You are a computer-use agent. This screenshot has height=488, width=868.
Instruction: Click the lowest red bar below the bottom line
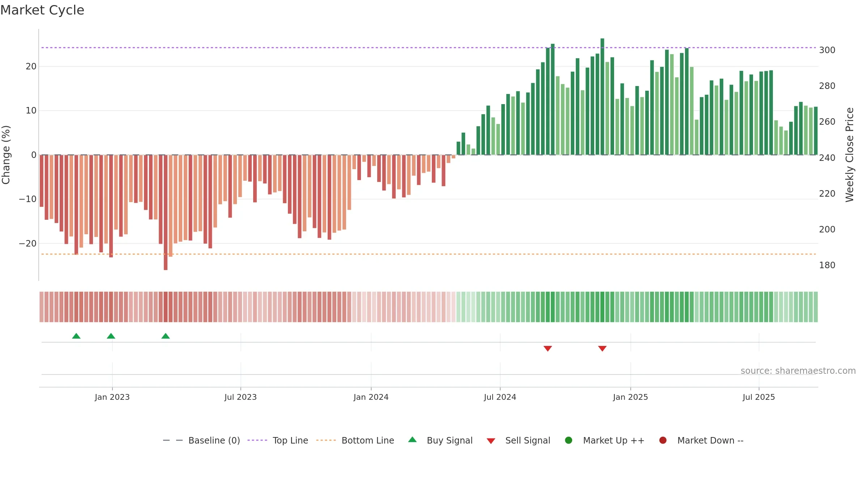point(166,213)
